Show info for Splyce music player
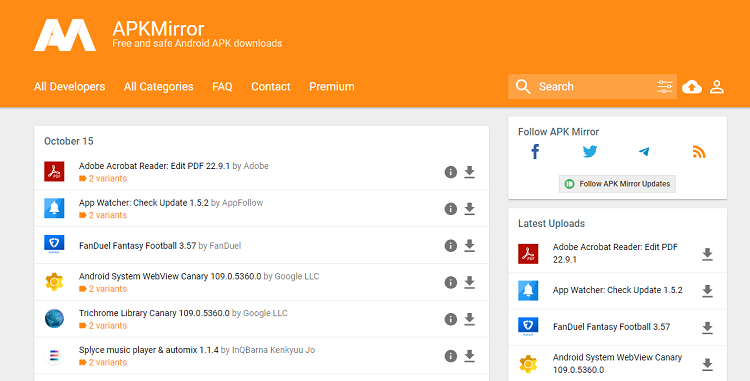 pyautogui.click(x=451, y=356)
